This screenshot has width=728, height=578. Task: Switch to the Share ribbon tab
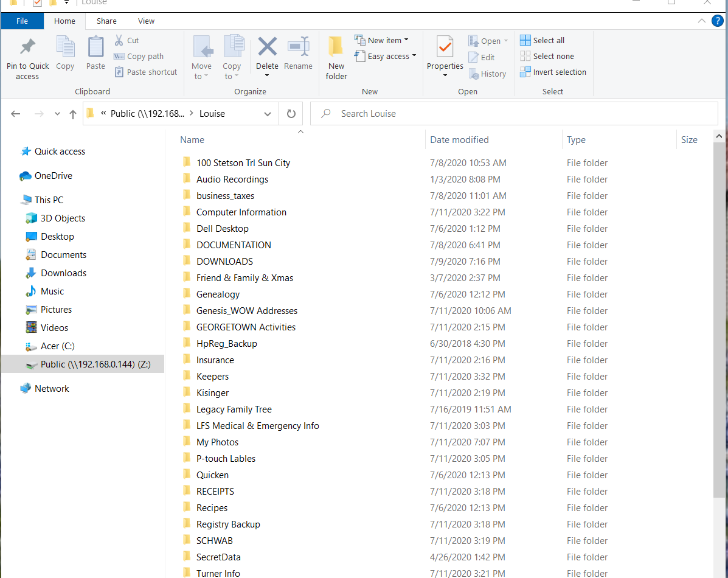pos(106,21)
